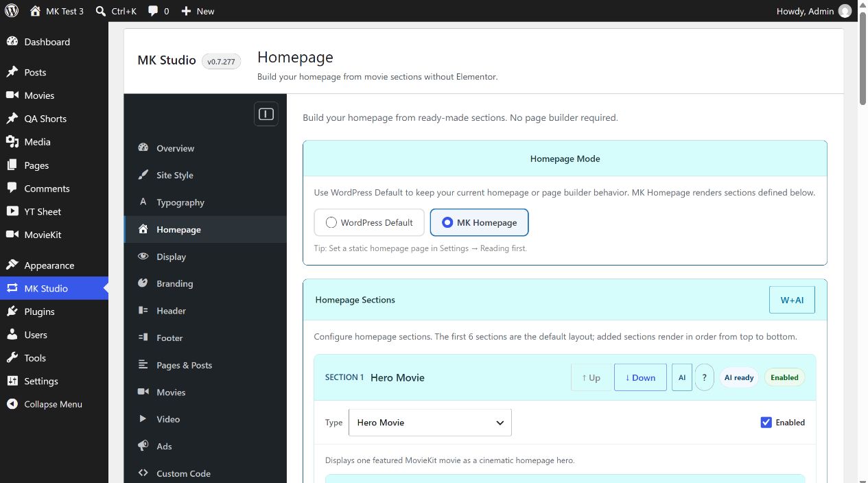Click the Site Style brush icon
Image resolution: width=868 pixels, height=483 pixels.
coord(143,175)
